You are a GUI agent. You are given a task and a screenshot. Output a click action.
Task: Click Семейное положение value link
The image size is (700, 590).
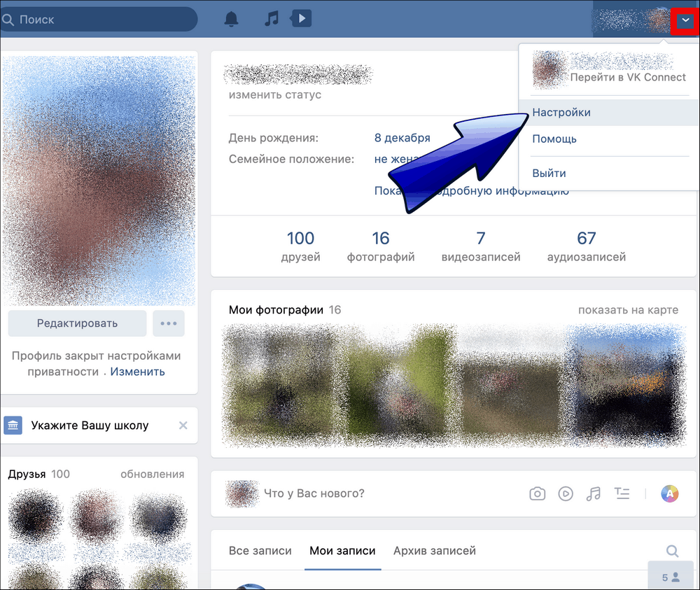(x=396, y=159)
